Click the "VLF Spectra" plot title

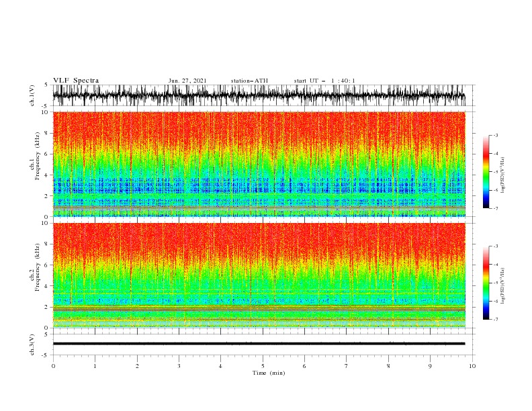pyautogui.click(x=76, y=81)
